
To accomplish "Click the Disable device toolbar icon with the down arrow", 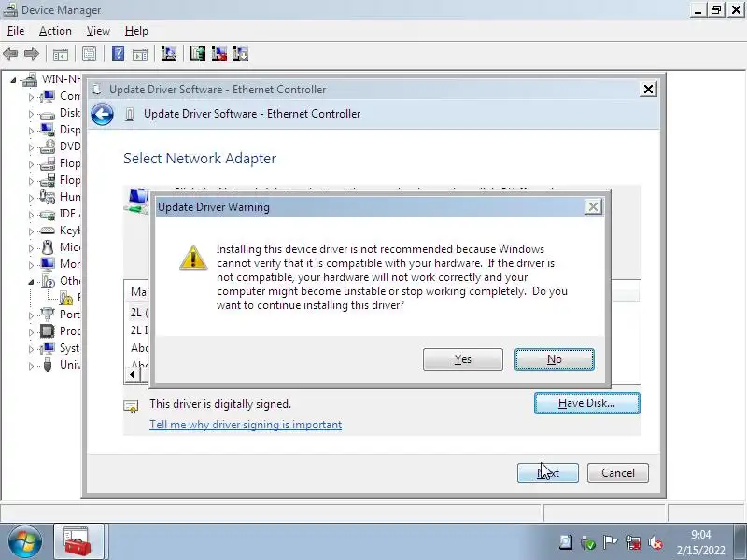I will [241, 53].
